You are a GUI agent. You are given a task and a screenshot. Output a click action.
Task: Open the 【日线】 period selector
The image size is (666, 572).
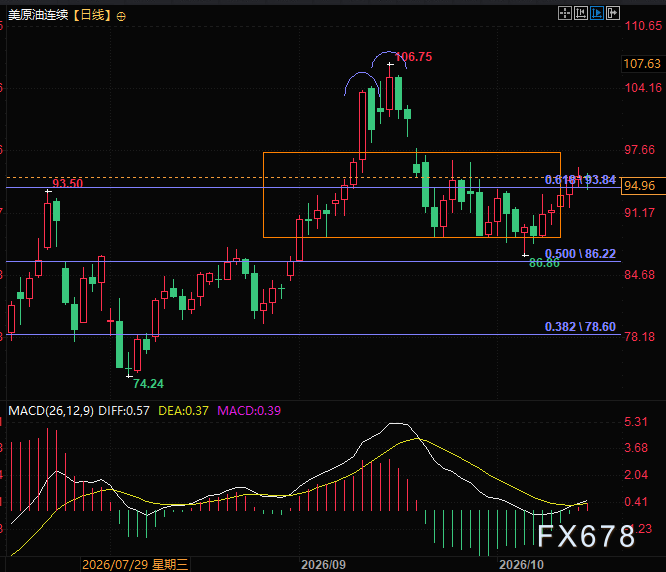92,15
